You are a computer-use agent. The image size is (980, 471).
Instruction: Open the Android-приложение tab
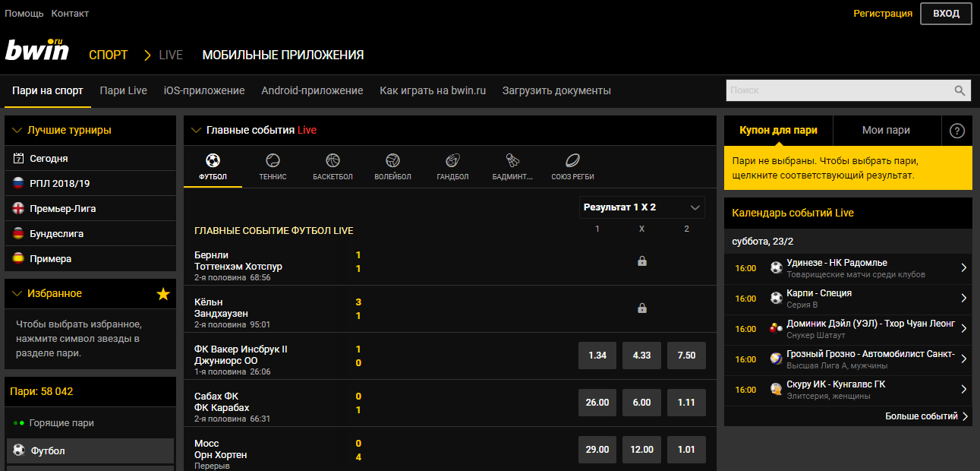pos(312,90)
